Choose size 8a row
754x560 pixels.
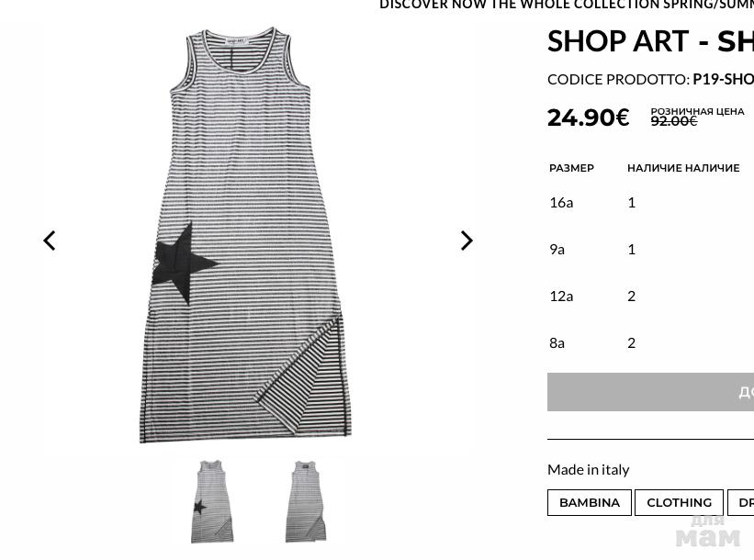coord(650,342)
